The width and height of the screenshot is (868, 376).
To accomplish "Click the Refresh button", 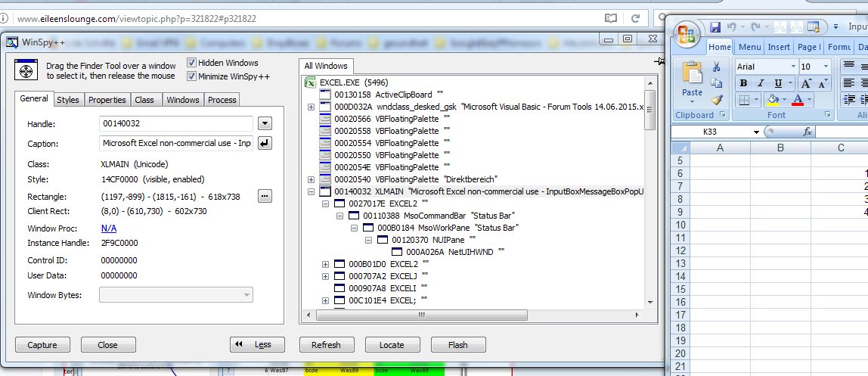I will pyautogui.click(x=327, y=344).
